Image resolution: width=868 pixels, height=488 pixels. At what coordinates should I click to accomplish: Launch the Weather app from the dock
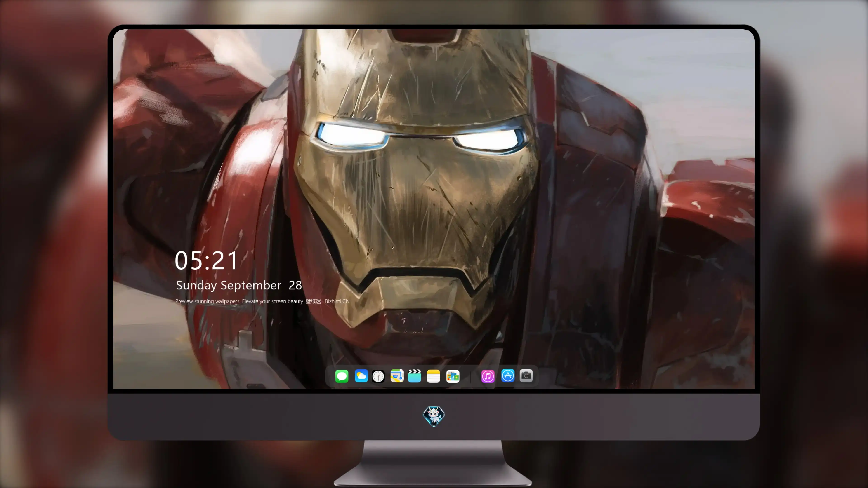(x=361, y=376)
